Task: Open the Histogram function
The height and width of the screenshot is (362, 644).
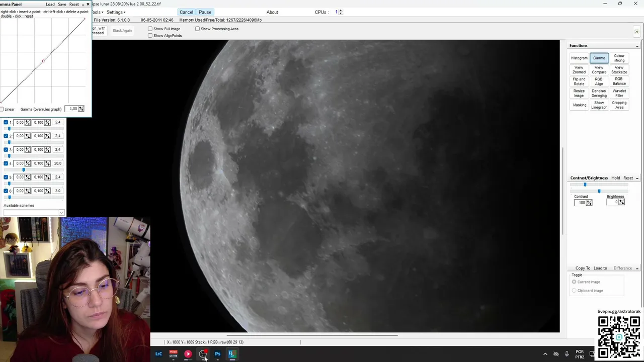Action: click(x=579, y=58)
